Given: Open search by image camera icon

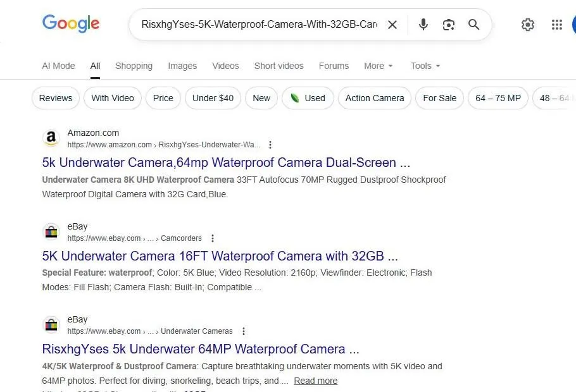Looking at the screenshot, I should click(449, 25).
